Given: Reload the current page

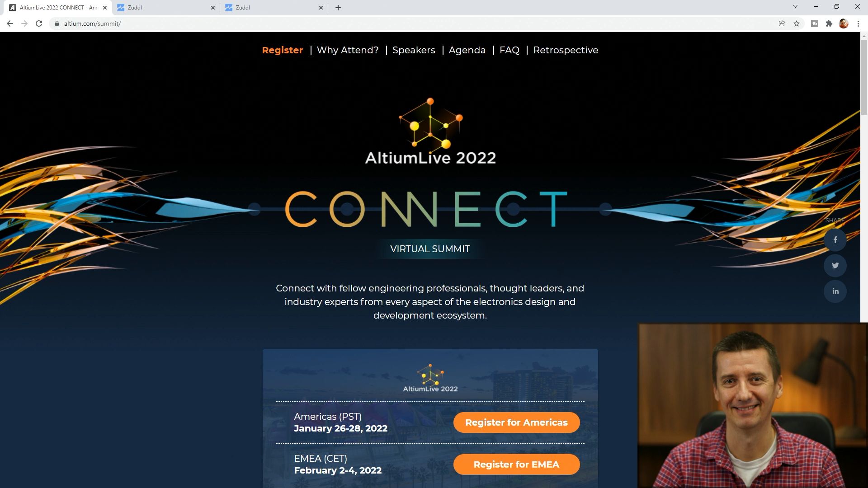Looking at the screenshot, I should (39, 23).
